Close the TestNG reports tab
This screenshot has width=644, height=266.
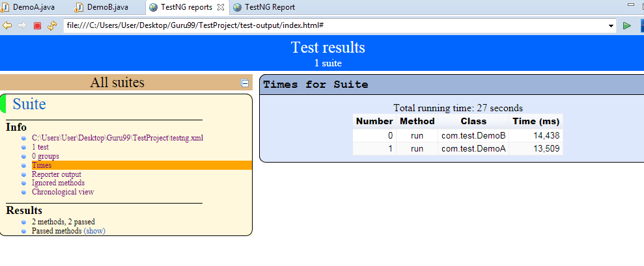pyautogui.click(x=220, y=7)
